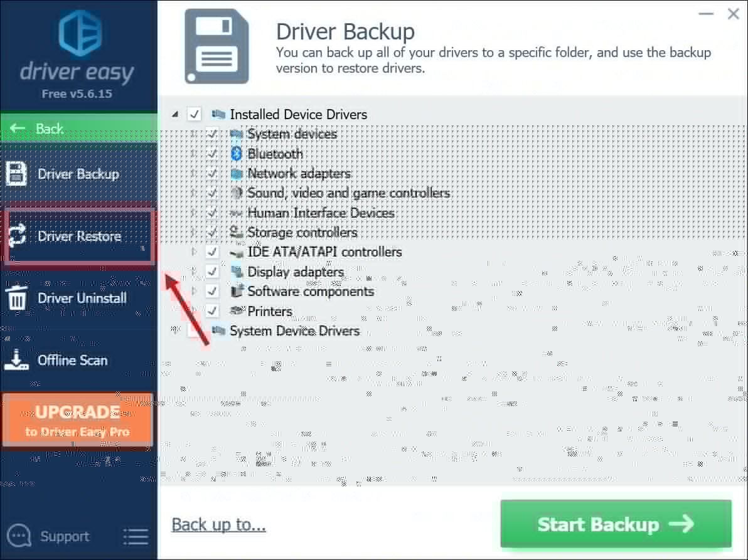Expand the IDE ATA/ATAPI controllers node
The height and width of the screenshot is (560, 748).
[x=193, y=251]
